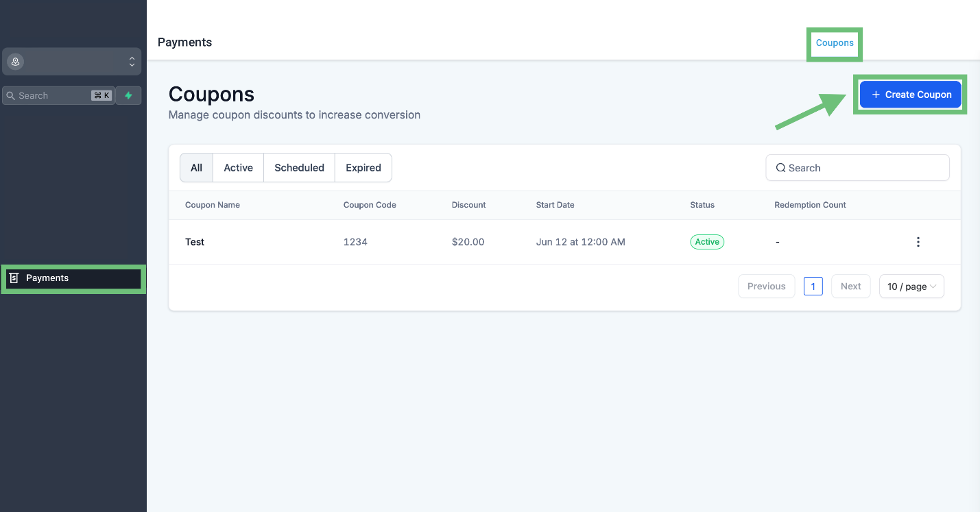The image size is (980, 512).
Task: Select the All filter tab
Action: [197, 168]
